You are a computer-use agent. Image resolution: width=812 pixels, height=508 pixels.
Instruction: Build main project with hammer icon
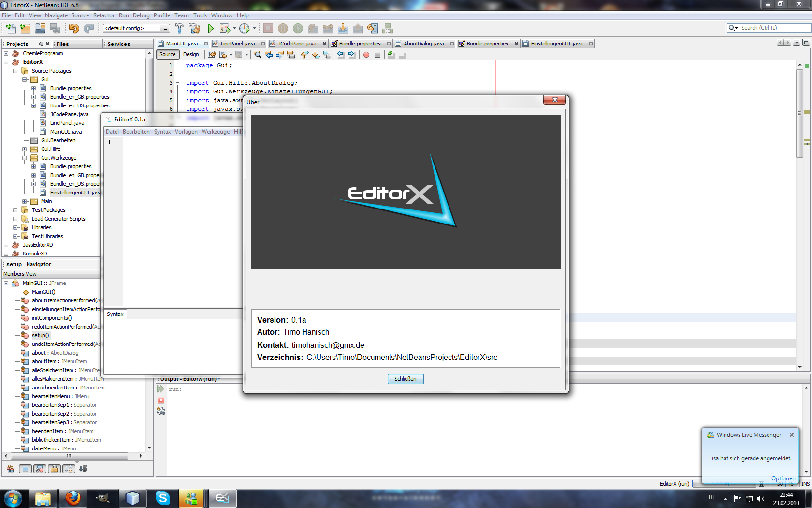(179, 28)
